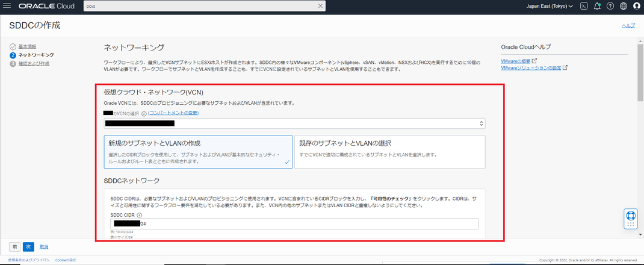Click the info icon next to SDDC CIDR
644x265 pixels.
click(139, 215)
